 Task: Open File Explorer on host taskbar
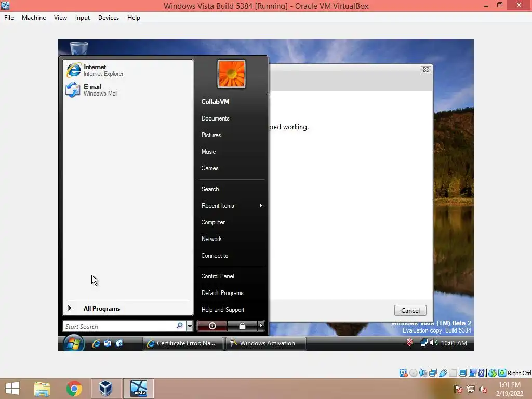(42, 389)
